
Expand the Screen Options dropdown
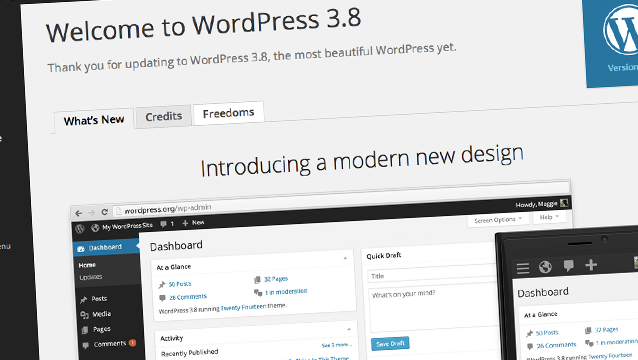point(498,220)
